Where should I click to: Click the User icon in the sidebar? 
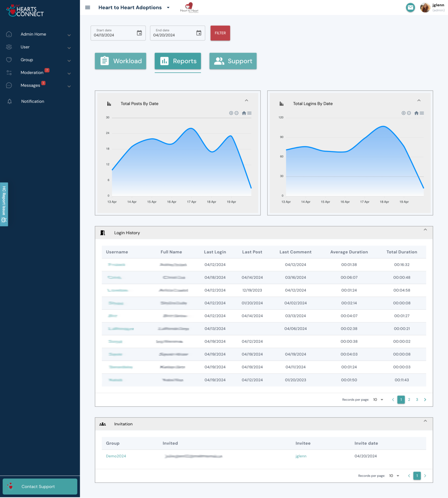point(9,47)
